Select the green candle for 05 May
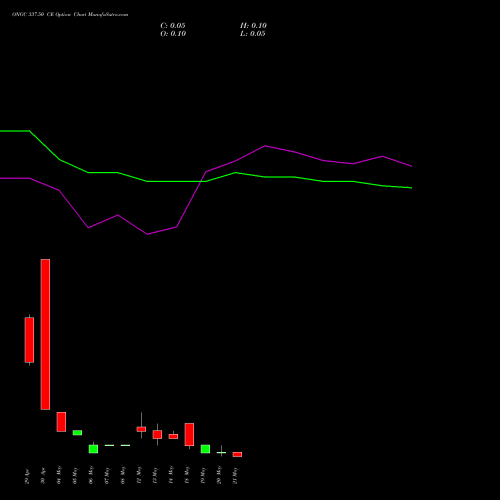Image resolution: width=500 pixels, height=500 pixels. (77, 433)
